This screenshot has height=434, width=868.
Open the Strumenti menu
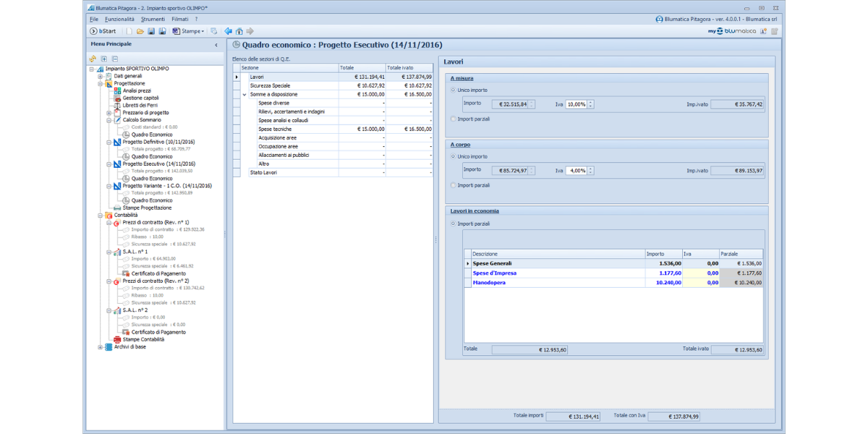[x=153, y=19]
